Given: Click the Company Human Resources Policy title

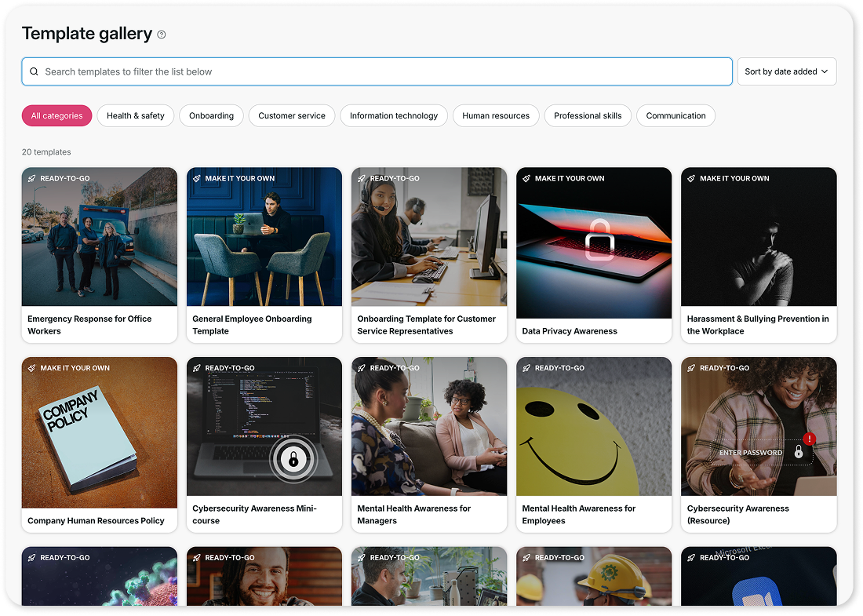Looking at the screenshot, I should click(96, 521).
